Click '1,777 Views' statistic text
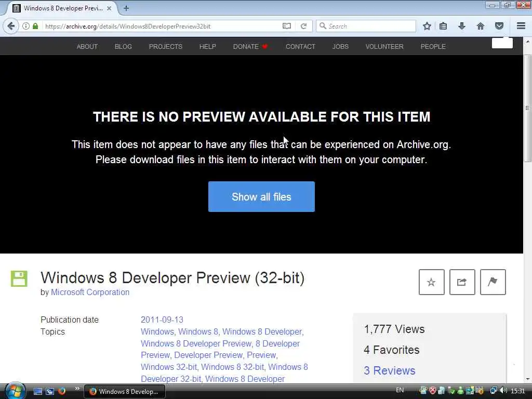The height and width of the screenshot is (399, 532). point(394,329)
